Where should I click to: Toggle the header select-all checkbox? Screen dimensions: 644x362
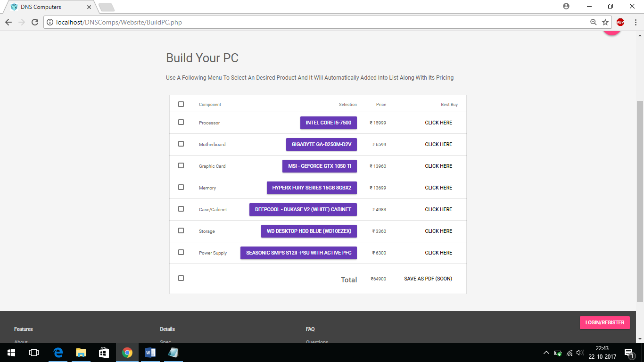click(x=181, y=104)
